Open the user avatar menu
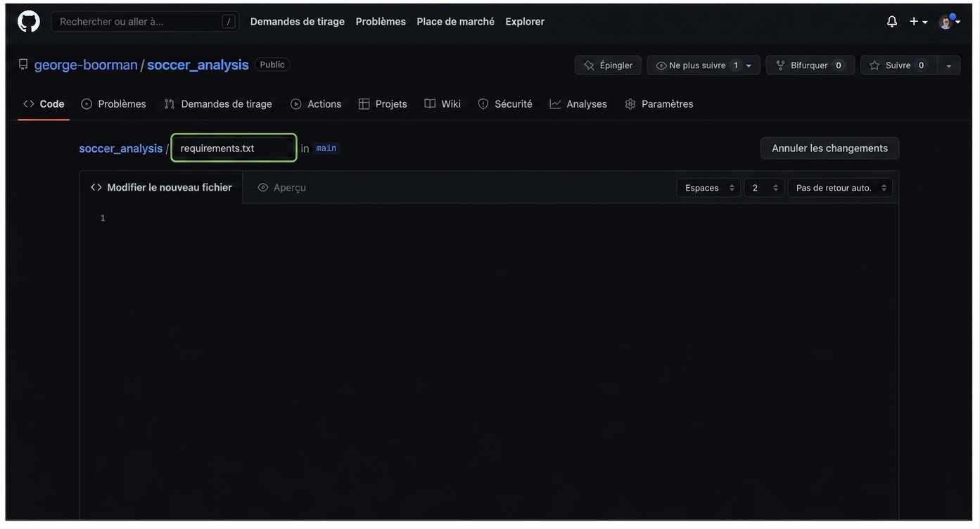 tap(949, 22)
